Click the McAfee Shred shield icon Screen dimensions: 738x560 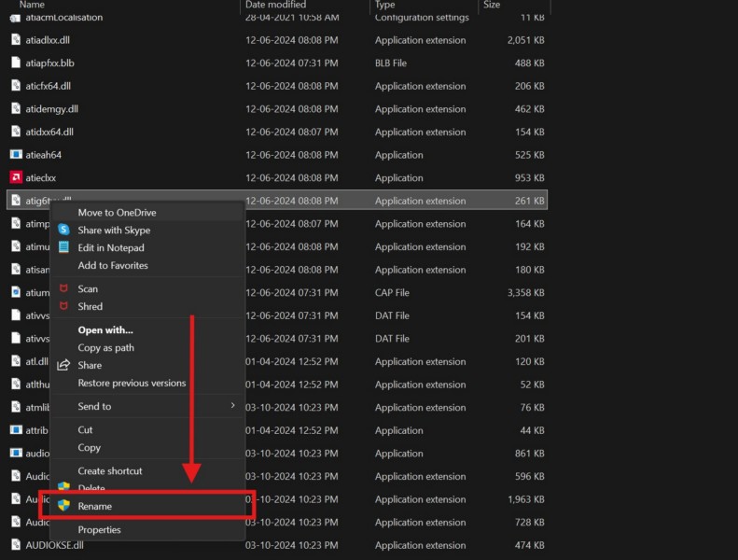click(63, 306)
